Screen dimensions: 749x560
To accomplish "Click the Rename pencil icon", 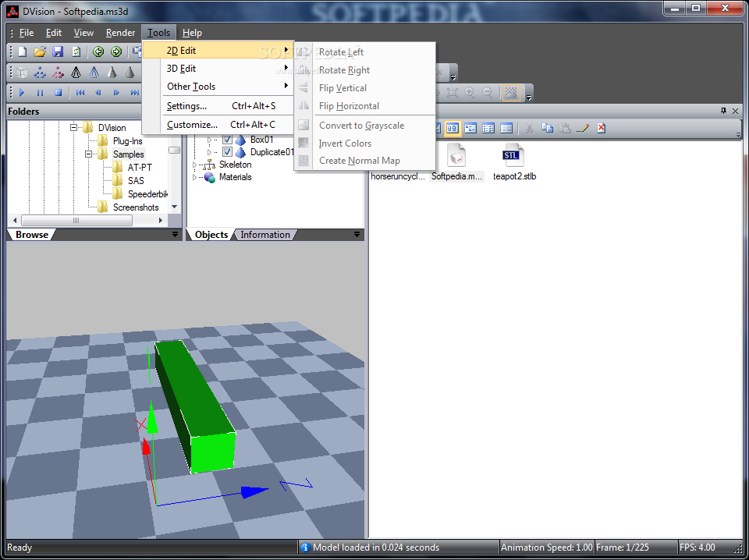I will click(x=583, y=128).
